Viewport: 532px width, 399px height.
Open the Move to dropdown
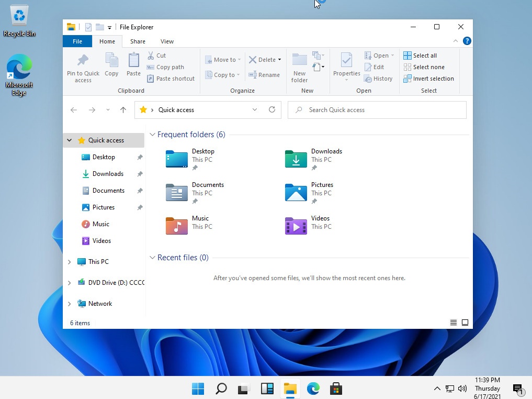coord(223,60)
